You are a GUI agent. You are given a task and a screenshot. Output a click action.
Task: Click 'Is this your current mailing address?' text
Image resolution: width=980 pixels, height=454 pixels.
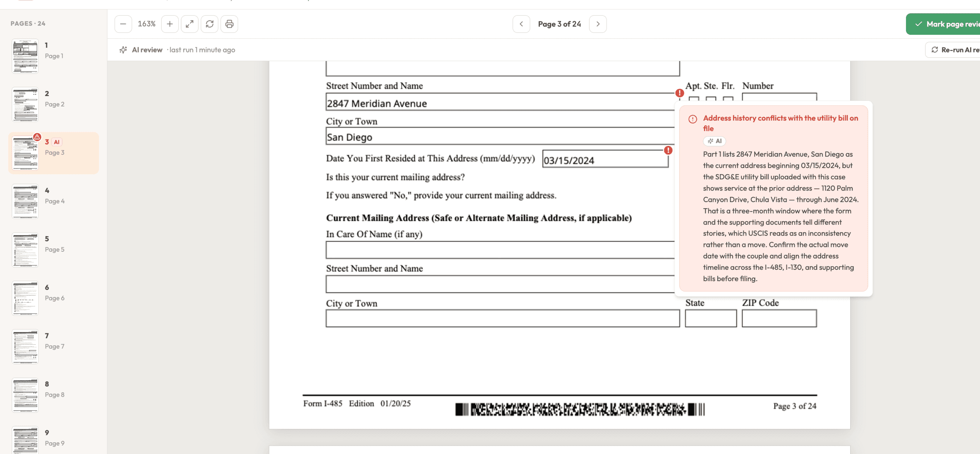395,177
